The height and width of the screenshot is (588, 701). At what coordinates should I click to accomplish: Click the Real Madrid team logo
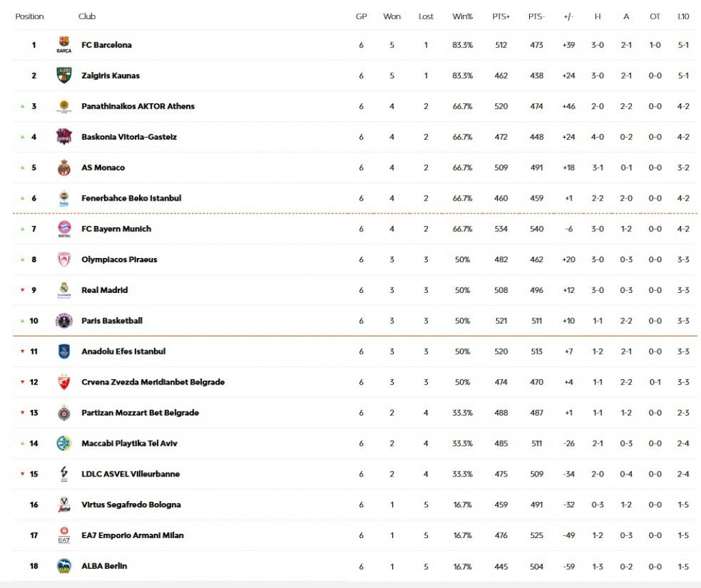(64, 290)
